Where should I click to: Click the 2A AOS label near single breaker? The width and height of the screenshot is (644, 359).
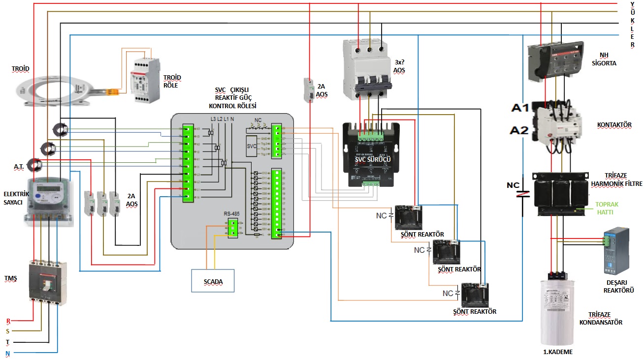tap(322, 90)
